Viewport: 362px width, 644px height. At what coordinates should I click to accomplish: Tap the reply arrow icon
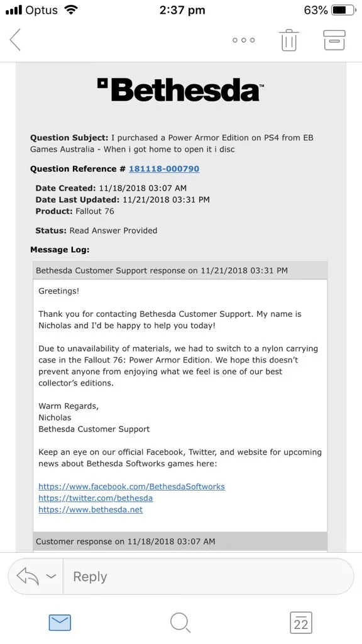click(x=28, y=577)
